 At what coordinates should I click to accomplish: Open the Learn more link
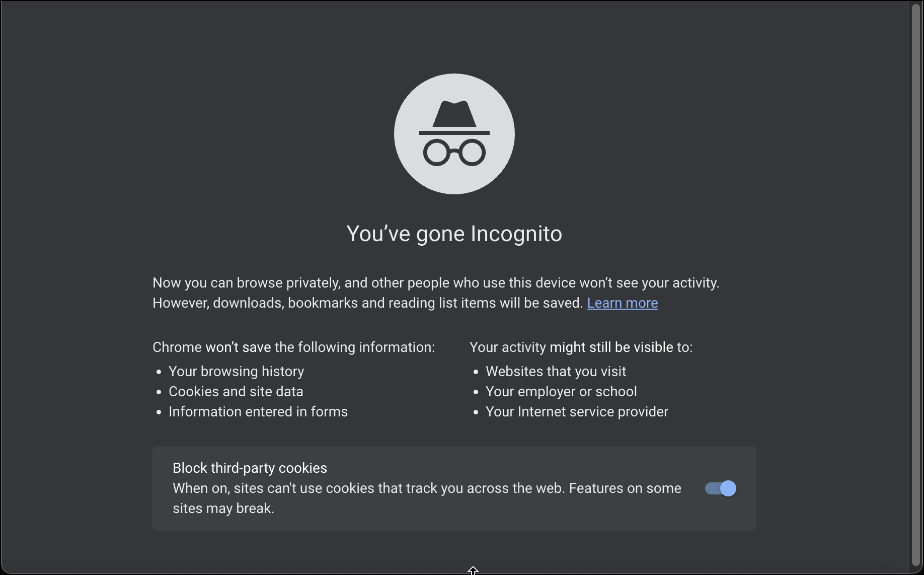tap(623, 303)
